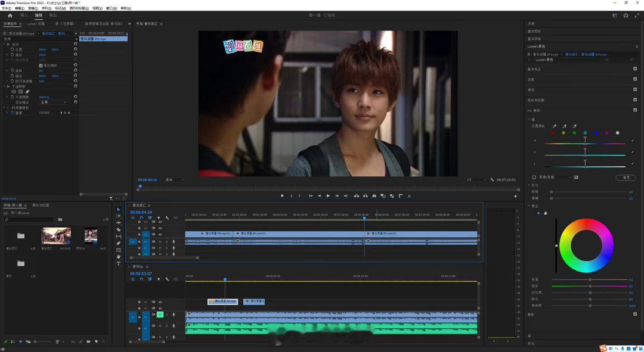Play the Program monitor video
644x352 pixels.
coord(328,196)
